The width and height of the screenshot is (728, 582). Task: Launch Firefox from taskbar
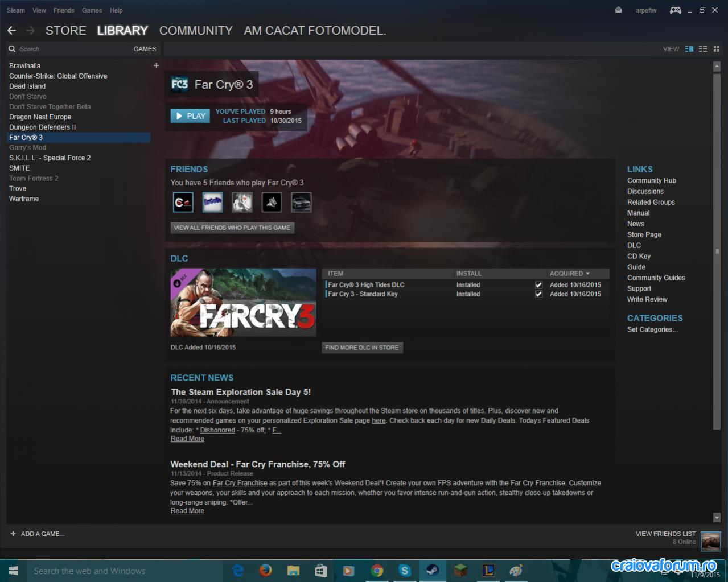tap(266, 571)
